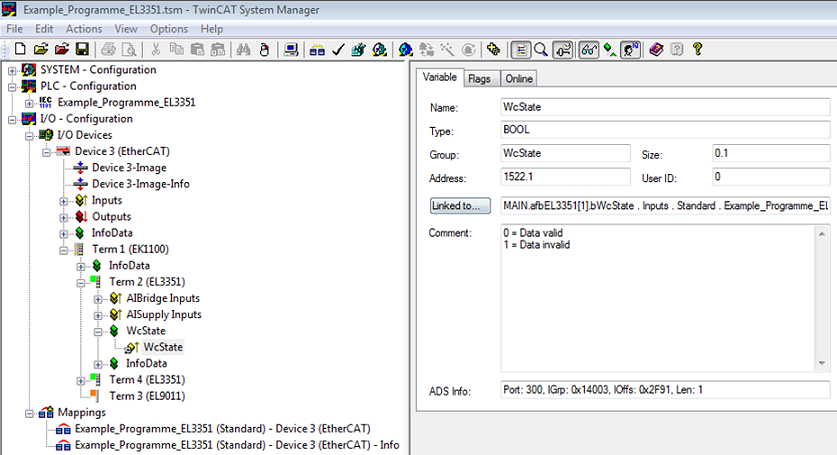
Task: Click the Comment box scroll down arrow
Action: click(822, 364)
